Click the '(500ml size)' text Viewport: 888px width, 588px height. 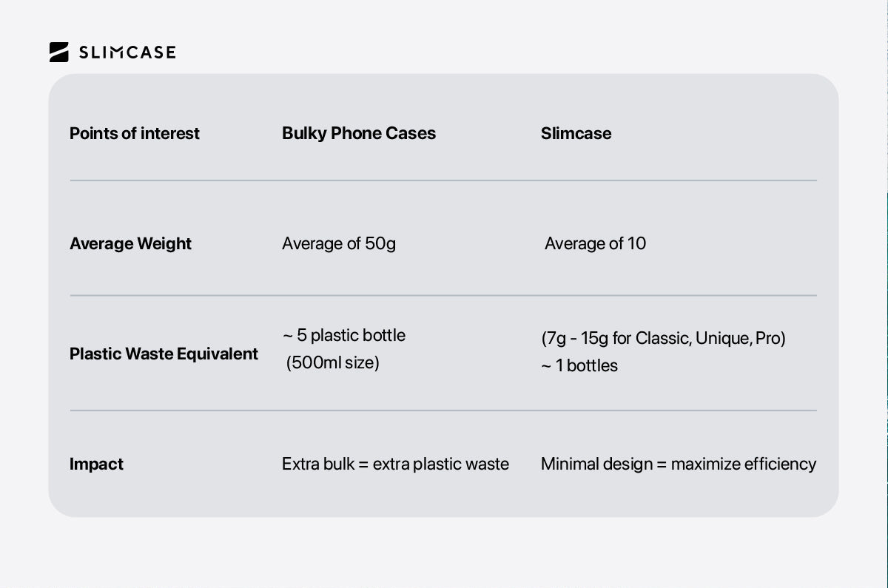[x=332, y=363]
